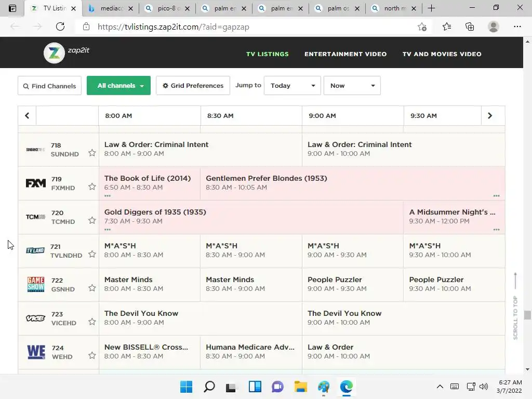Open the tab actions menu icon

(x=12, y=8)
